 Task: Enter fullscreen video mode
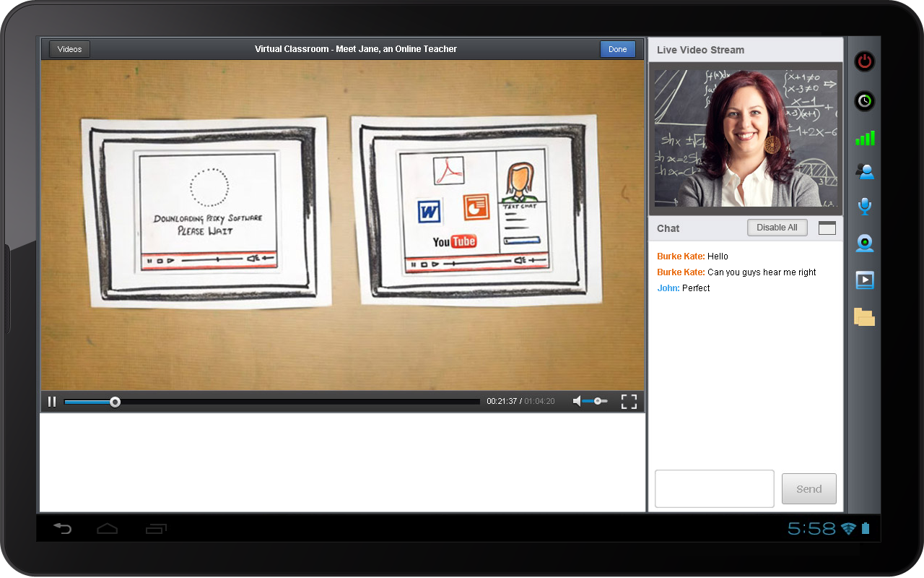tap(629, 402)
